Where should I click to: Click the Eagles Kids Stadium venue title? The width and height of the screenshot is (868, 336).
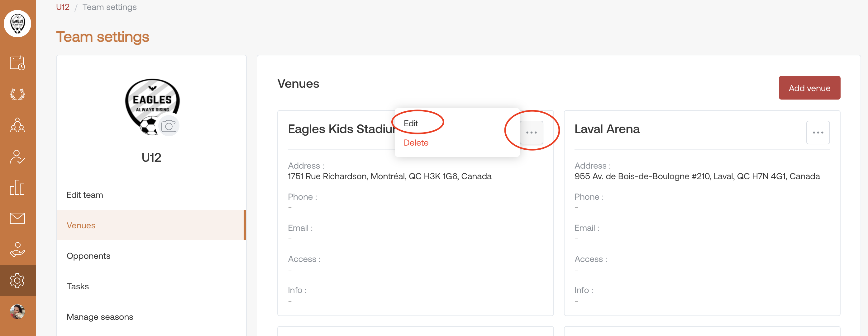(341, 129)
